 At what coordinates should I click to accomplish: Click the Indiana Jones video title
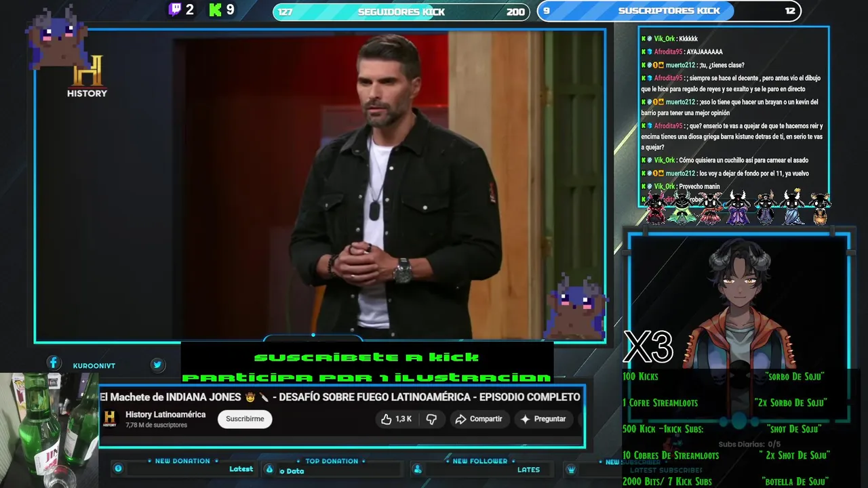[x=340, y=396]
